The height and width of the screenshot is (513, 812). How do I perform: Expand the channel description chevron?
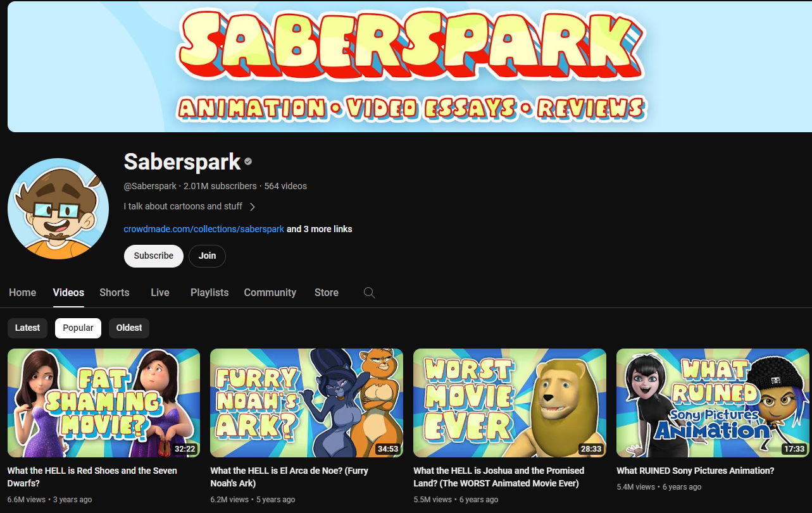tap(253, 207)
